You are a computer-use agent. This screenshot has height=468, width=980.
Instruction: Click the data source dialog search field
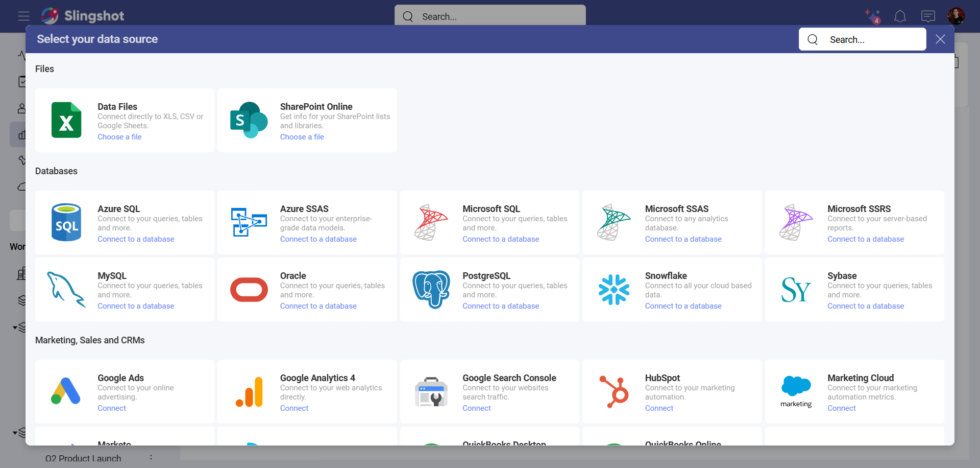(862, 39)
